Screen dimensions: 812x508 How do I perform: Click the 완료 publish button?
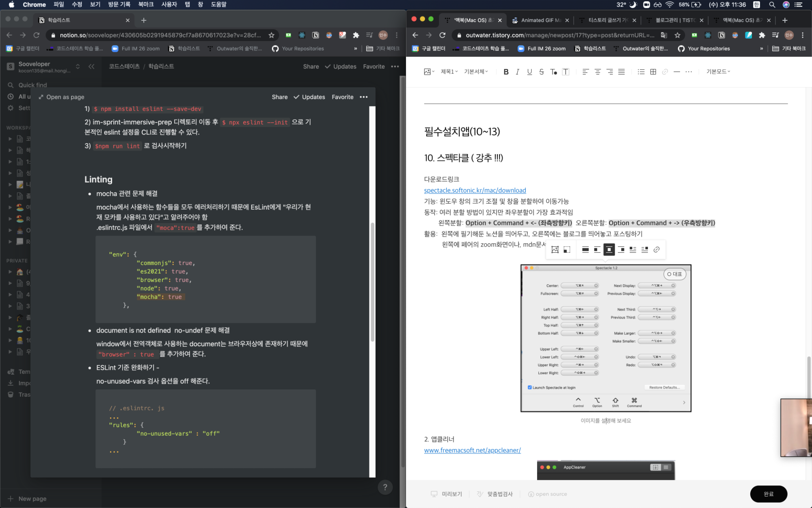[x=768, y=494]
